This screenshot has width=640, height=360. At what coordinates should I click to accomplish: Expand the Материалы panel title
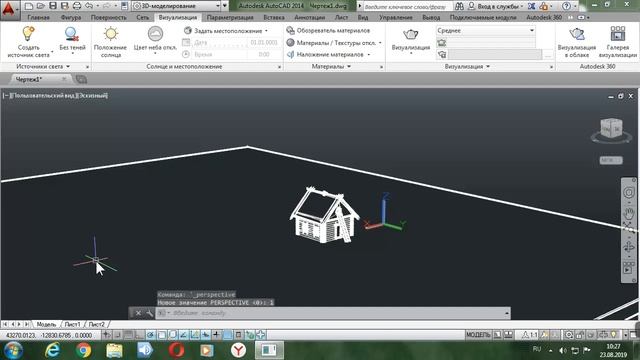(331, 67)
